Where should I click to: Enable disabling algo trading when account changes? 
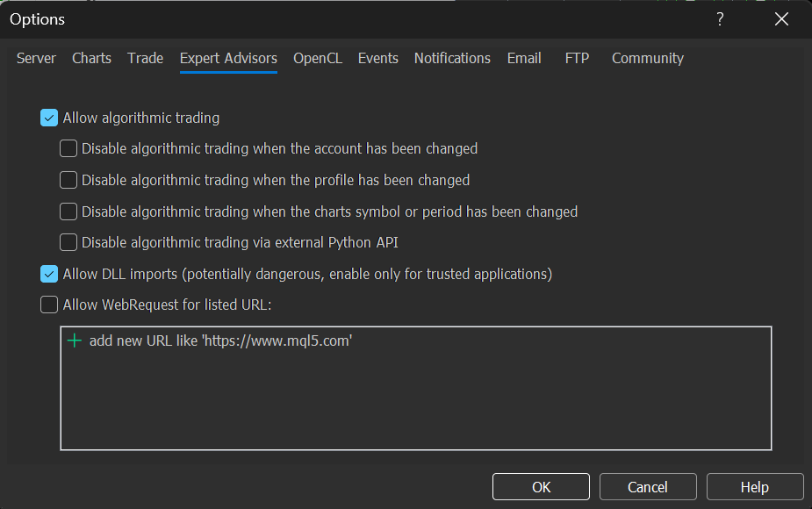click(68, 149)
